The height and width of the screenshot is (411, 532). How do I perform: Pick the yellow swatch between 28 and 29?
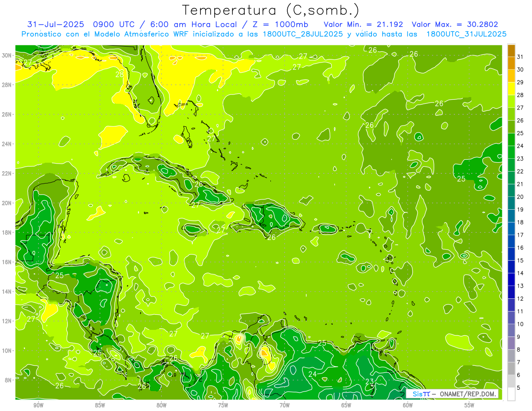pyautogui.click(x=511, y=89)
